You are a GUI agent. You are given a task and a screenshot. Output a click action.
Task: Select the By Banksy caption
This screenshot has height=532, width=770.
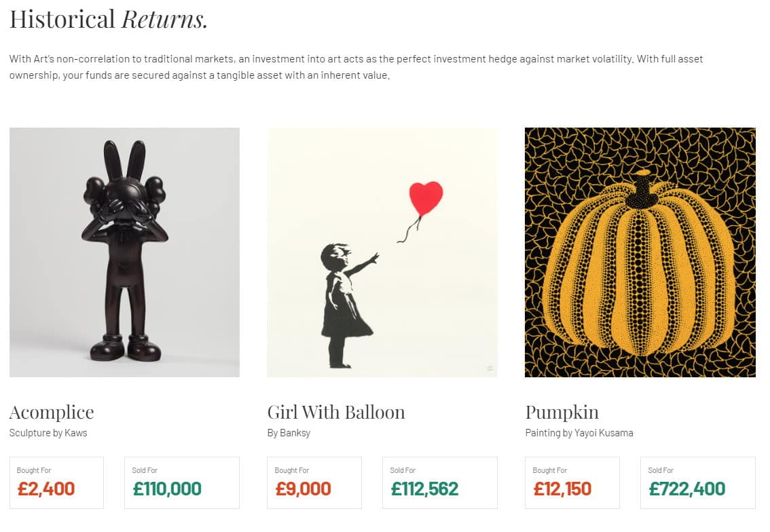(x=289, y=433)
